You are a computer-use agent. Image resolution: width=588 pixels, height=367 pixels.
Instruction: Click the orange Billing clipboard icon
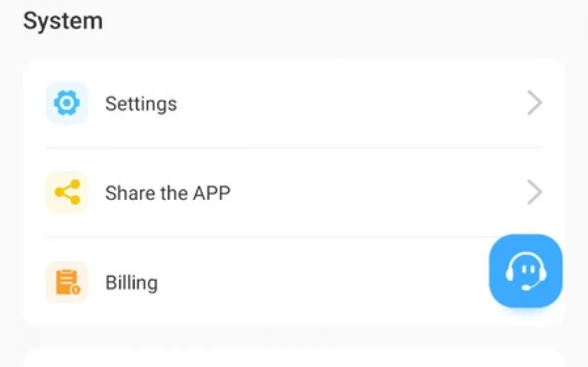(67, 282)
